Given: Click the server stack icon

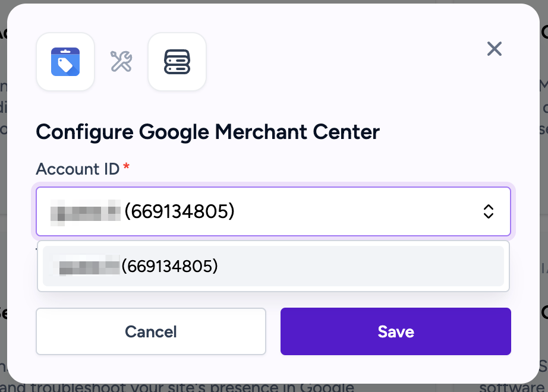Looking at the screenshot, I should tap(177, 62).
